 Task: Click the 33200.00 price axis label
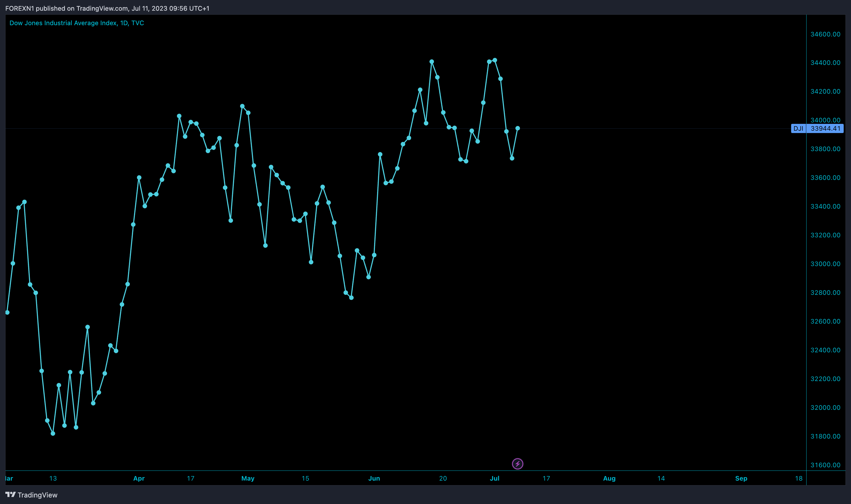(825, 235)
